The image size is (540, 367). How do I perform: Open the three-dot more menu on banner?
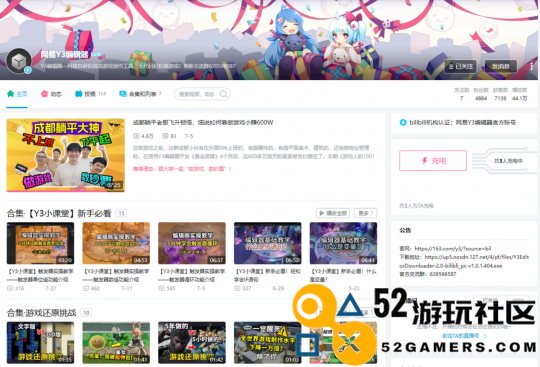[531, 66]
